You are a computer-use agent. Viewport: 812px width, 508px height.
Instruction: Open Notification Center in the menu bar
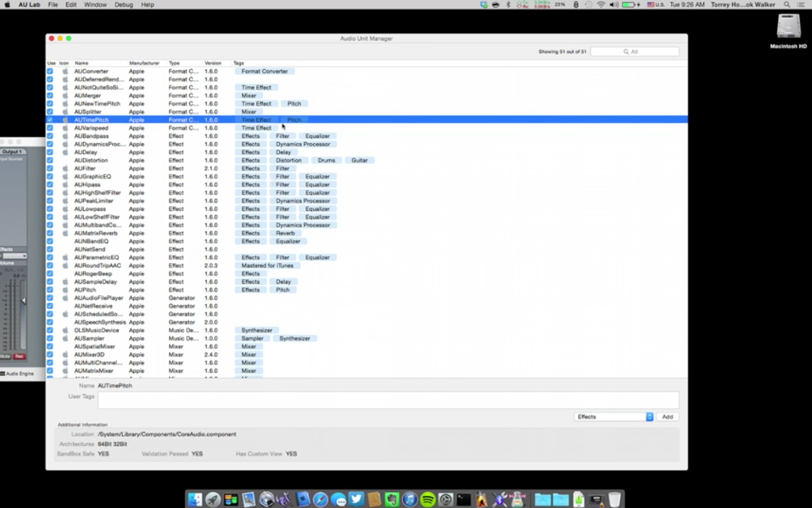pyautogui.click(x=801, y=5)
